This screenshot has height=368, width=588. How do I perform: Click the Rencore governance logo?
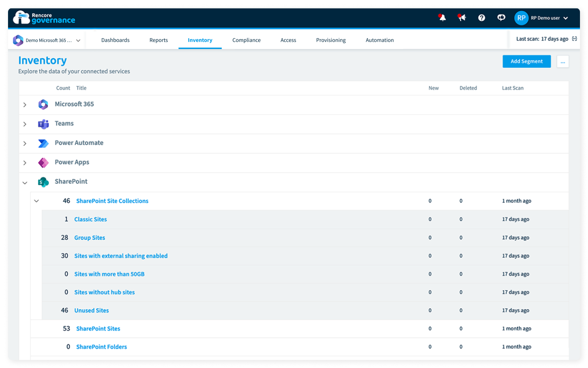click(x=44, y=18)
